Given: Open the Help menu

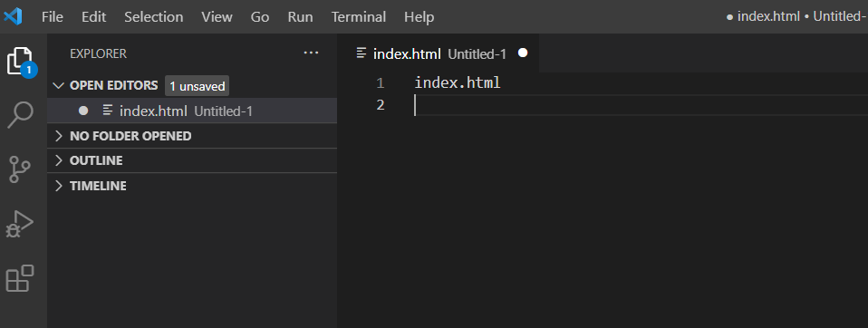Looking at the screenshot, I should [420, 16].
